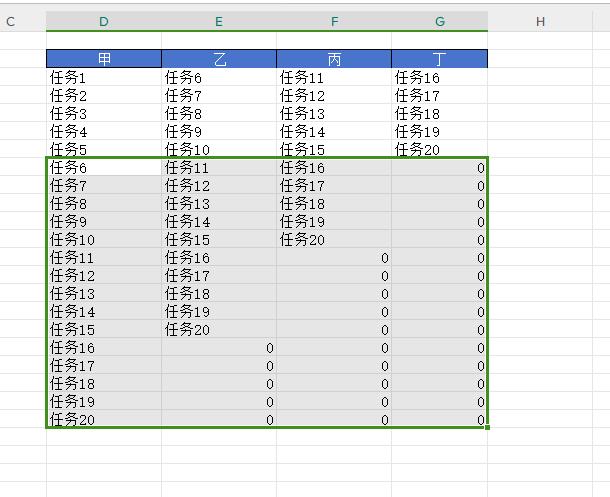Select 任务11 in column D
The width and height of the screenshot is (610, 497).
(x=103, y=257)
